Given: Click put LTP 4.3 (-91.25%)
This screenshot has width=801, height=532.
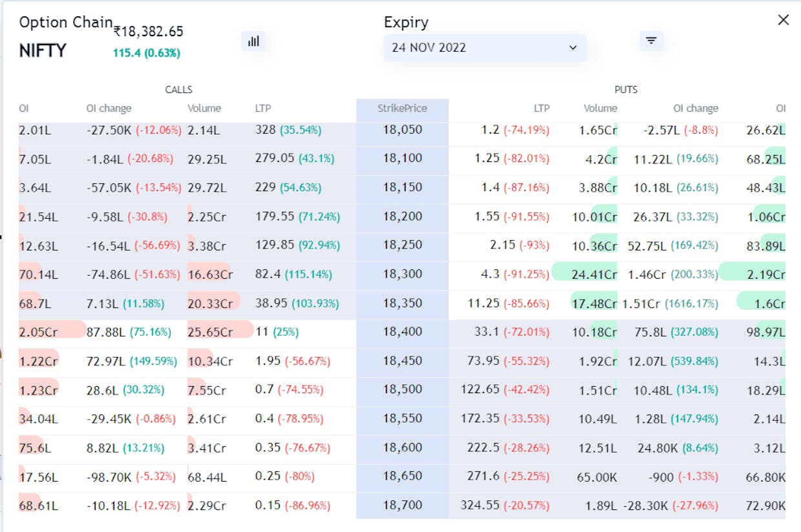Looking at the screenshot, I should pos(515,274).
